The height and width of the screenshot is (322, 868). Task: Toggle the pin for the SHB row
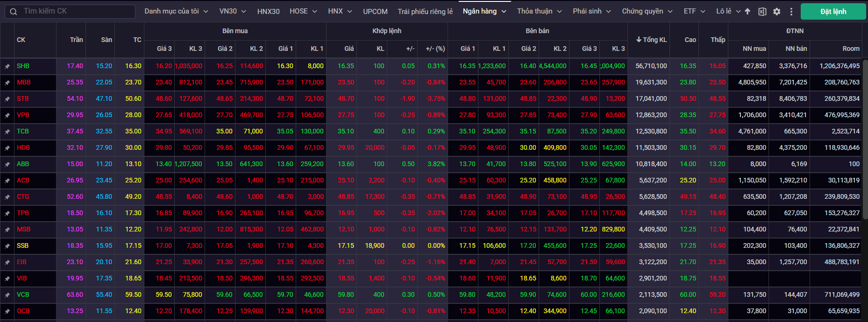coord(7,66)
